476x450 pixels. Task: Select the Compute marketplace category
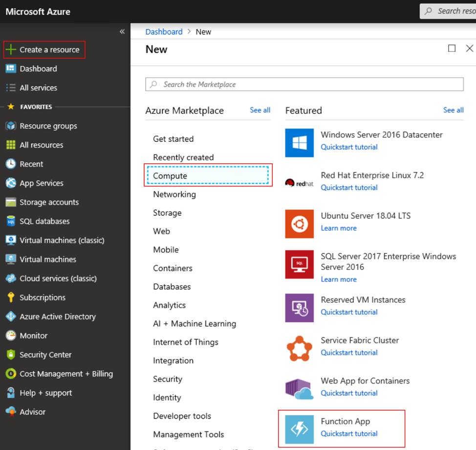coord(170,176)
